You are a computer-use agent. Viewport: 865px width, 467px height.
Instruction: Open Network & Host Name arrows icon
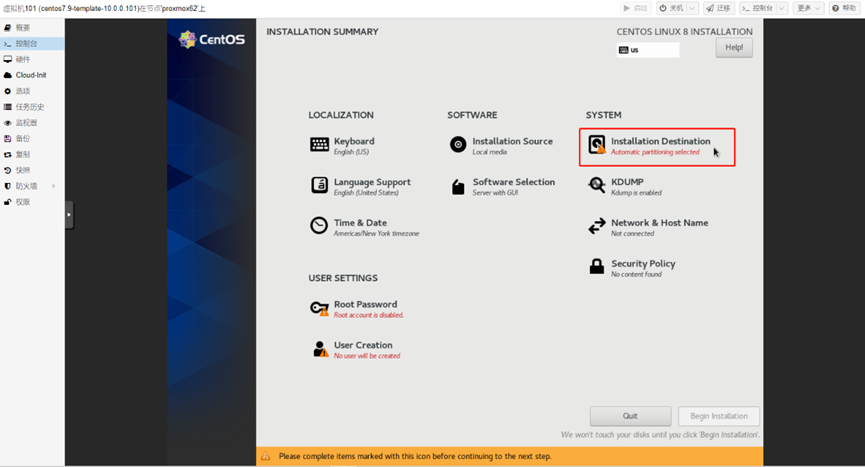[597, 226]
